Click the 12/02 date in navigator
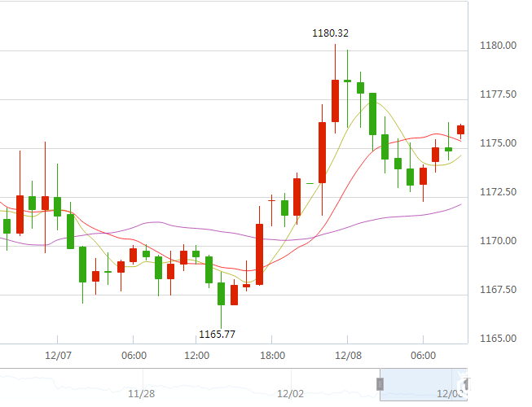 (290, 394)
